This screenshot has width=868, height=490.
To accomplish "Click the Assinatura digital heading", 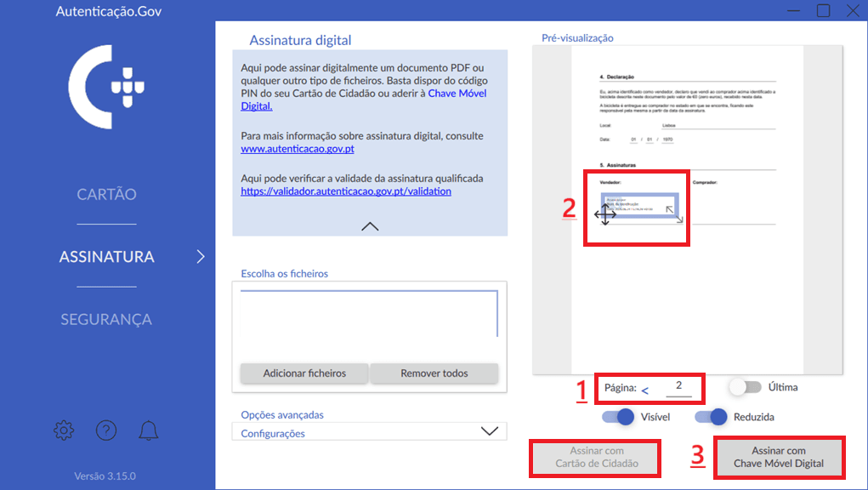I will click(300, 41).
